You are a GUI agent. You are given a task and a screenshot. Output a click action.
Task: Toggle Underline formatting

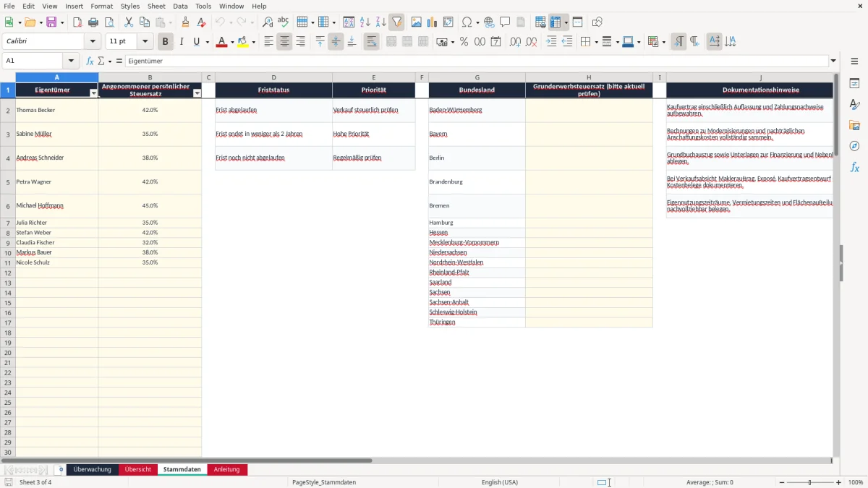click(x=197, y=42)
